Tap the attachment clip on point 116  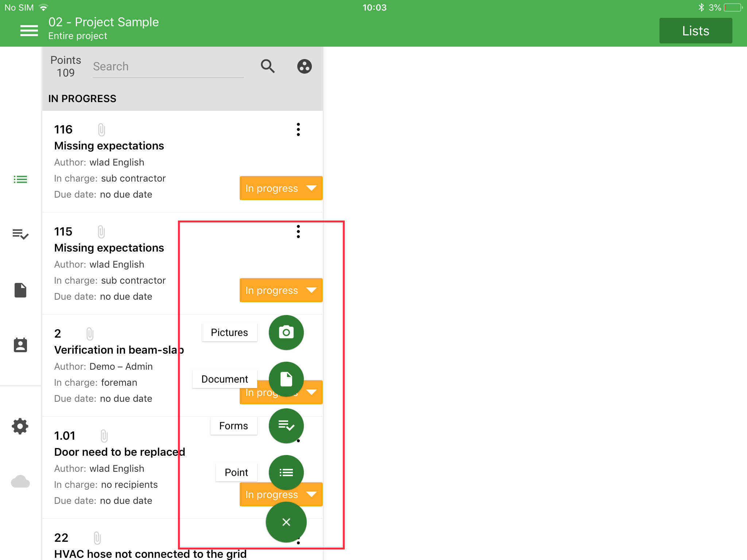[101, 129]
